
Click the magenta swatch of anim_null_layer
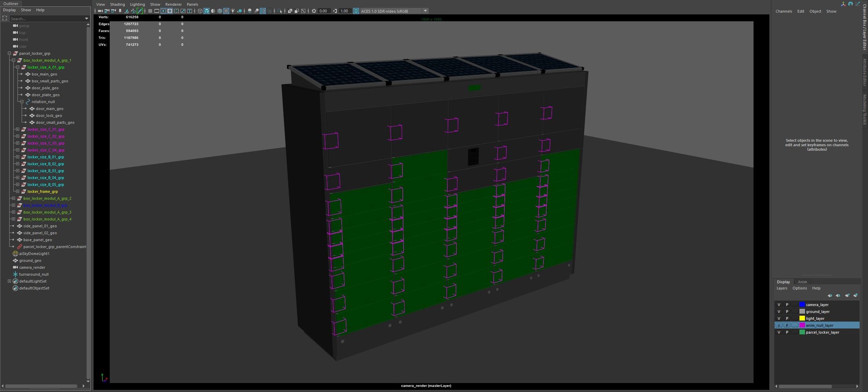click(802, 325)
